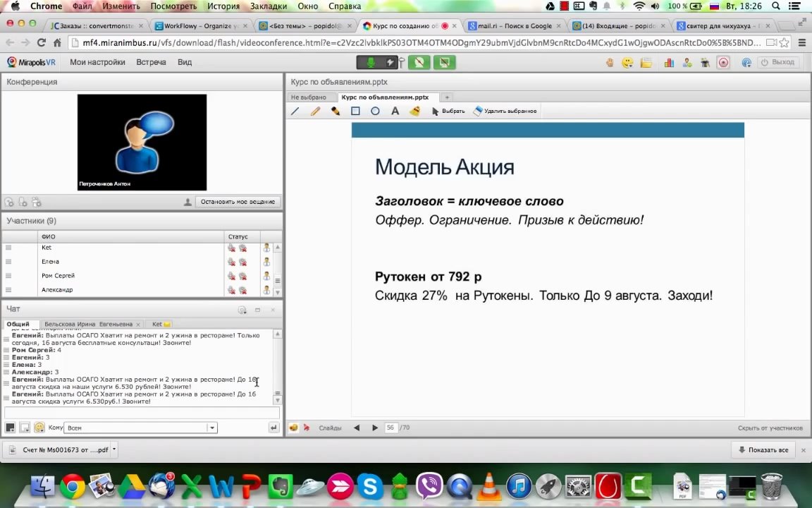Open the yellow files folder icon
This screenshot has width=812, height=508.
(646, 63)
